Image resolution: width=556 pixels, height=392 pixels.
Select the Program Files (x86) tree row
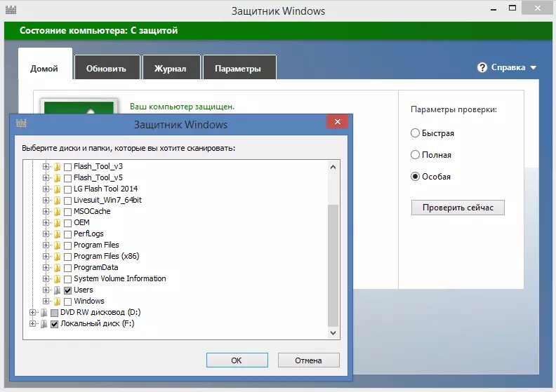(x=107, y=257)
